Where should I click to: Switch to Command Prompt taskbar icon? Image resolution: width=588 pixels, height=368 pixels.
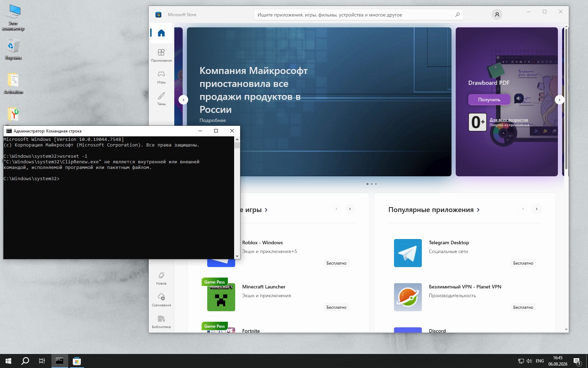pyautogui.click(x=60, y=361)
